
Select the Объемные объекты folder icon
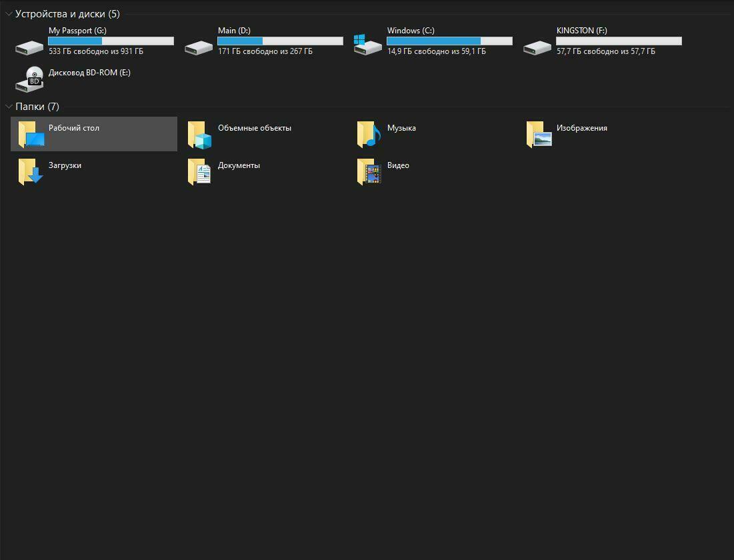click(x=199, y=135)
